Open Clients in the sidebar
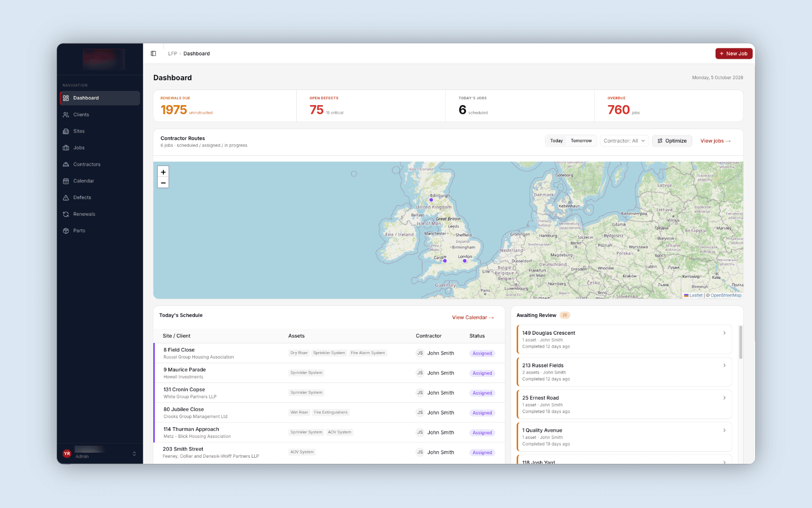Screen dimensions: 812x508 click(x=100, y=115)
